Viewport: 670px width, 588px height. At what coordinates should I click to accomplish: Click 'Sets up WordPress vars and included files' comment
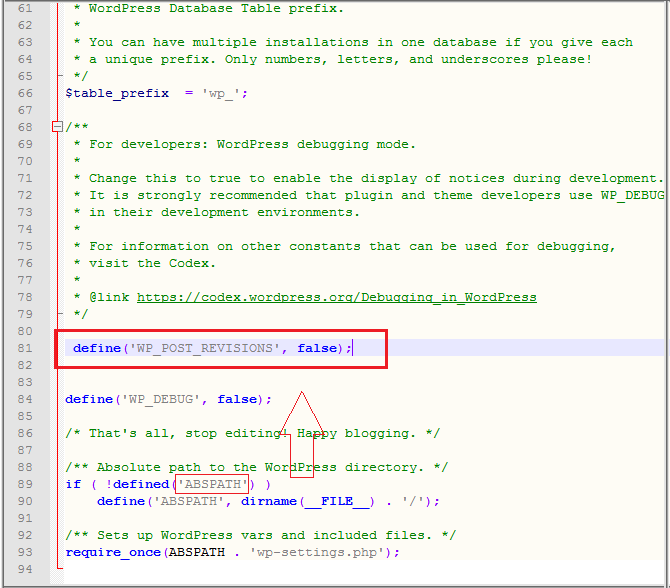pos(261,535)
